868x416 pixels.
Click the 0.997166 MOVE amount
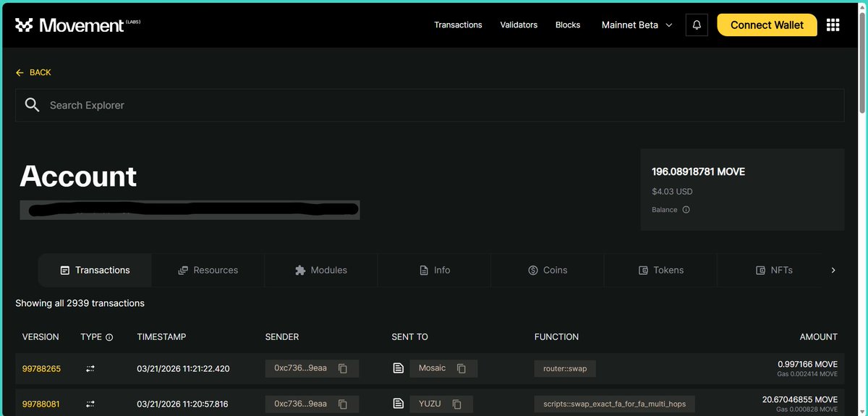[807, 364]
